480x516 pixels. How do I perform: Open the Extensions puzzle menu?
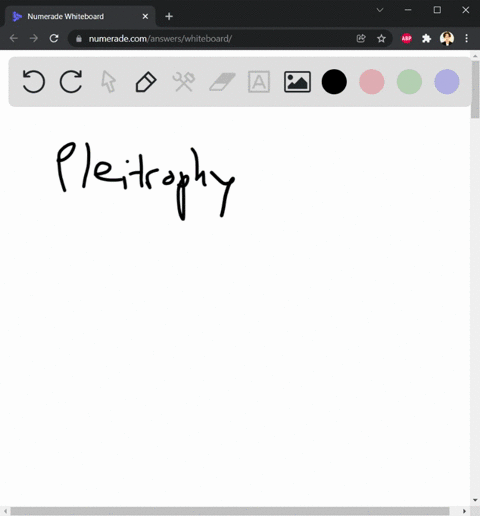426,39
